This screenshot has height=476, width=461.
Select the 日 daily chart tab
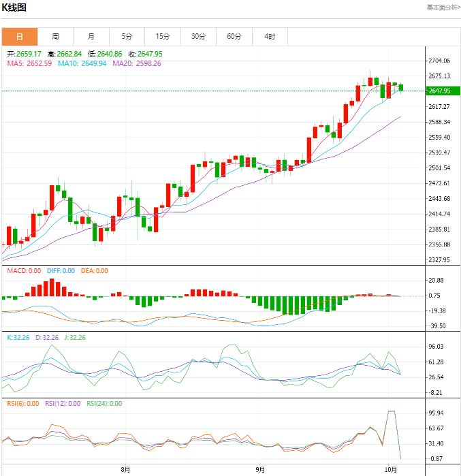[19, 36]
